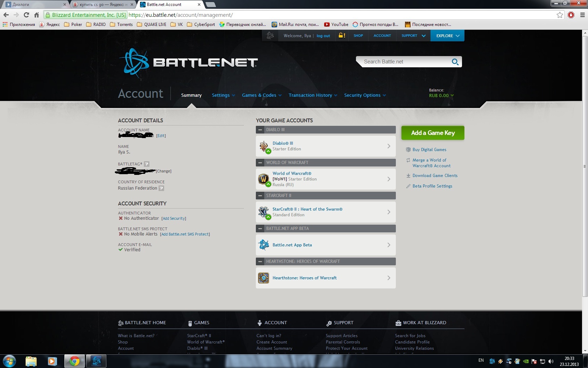
Task: Open the Hearthstone game icon
Action: (264, 278)
